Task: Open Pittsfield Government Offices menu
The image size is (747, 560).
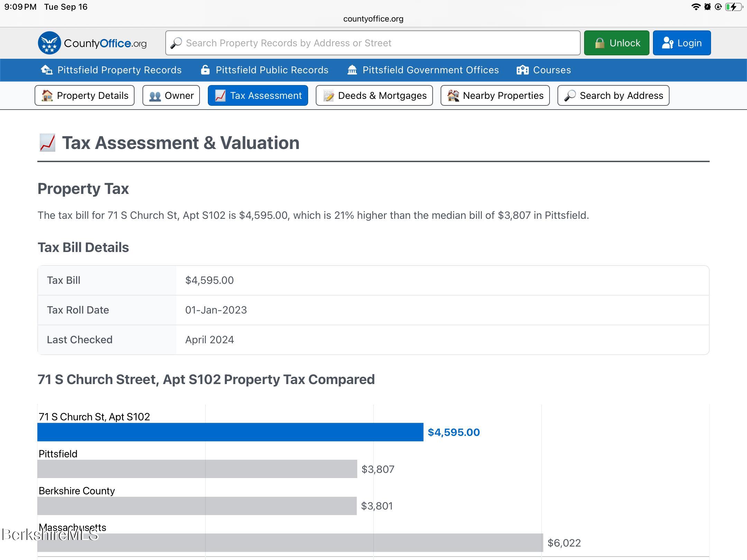Action: tap(430, 70)
